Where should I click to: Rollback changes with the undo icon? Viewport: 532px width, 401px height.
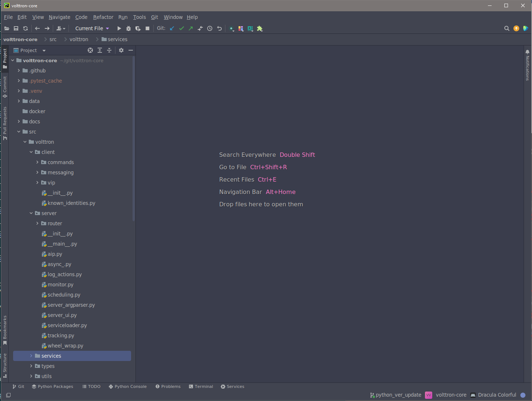click(x=219, y=28)
